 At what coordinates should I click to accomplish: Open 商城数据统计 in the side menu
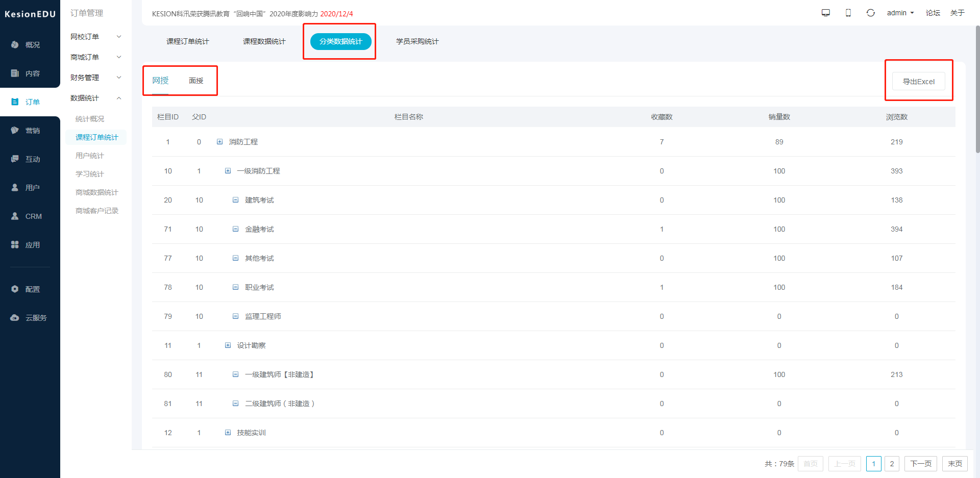click(97, 192)
